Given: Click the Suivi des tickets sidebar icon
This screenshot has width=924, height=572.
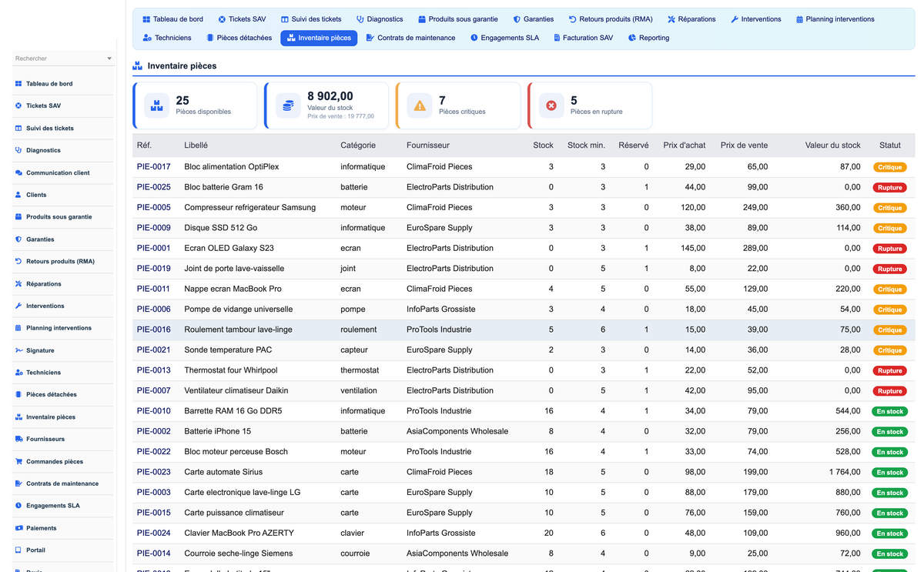Looking at the screenshot, I should [18, 129].
